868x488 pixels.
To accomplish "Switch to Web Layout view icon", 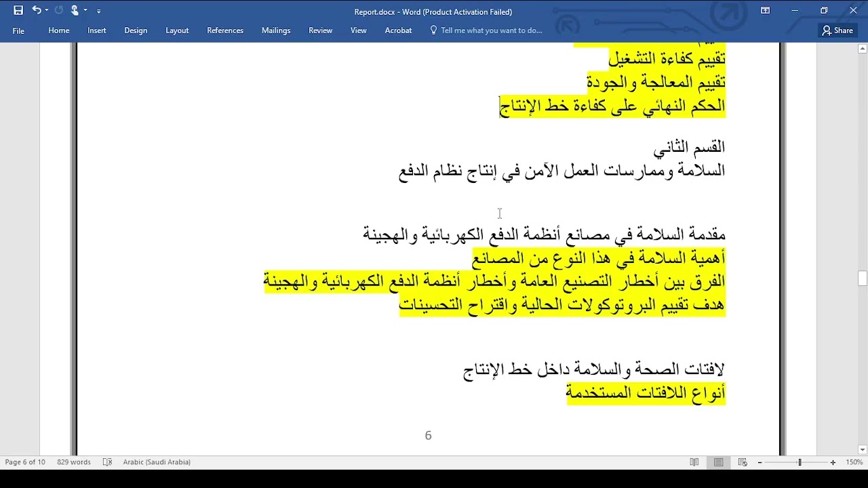I will coord(743,462).
